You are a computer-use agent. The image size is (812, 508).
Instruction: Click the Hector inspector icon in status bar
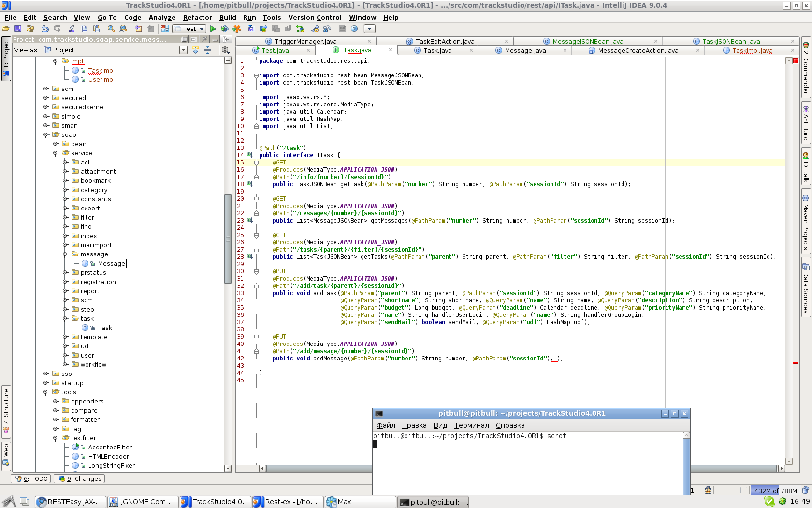click(x=708, y=490)
